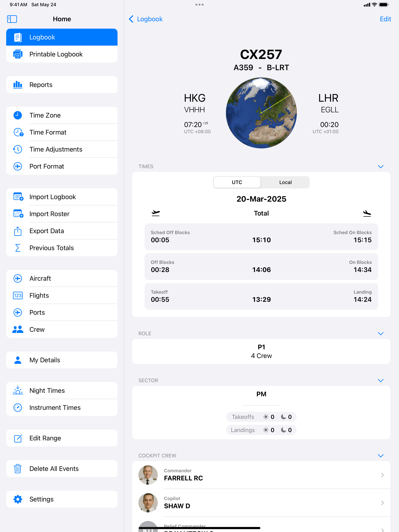This screenshot has width=399, height=532.
Task: Tap the Edit button
Action: pos(385,19)
